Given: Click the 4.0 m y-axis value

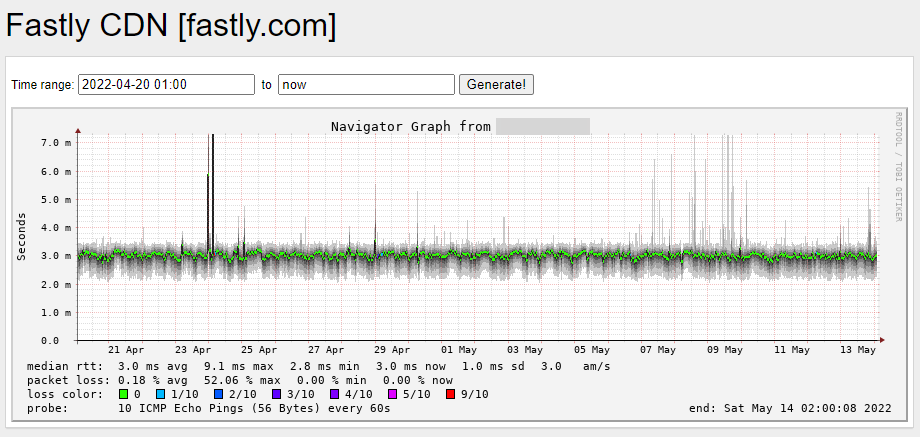Looking at the screenshot, I should [57, 228].
